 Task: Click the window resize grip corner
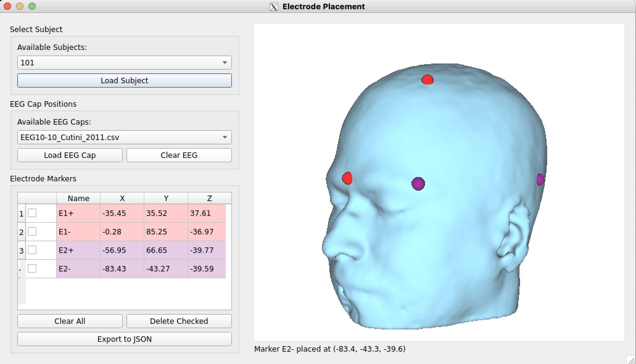click(631, 360)
